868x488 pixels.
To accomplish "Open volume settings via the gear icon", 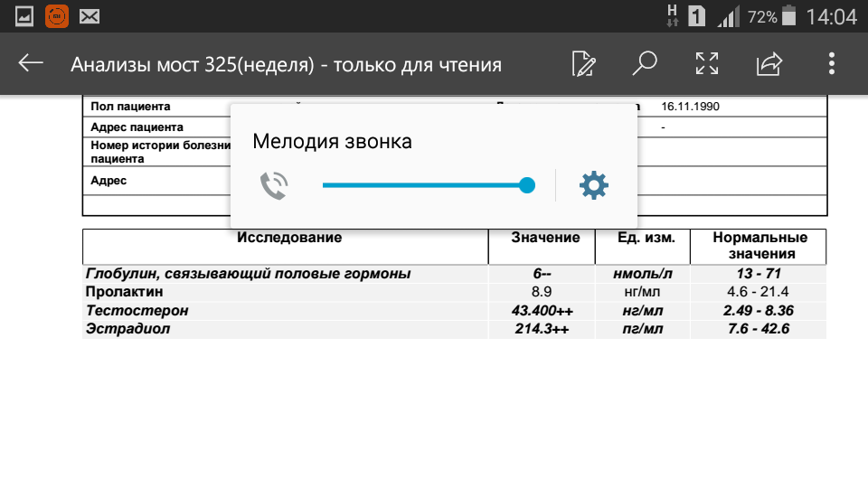I will pyautogui.click(x=593, y=186).
